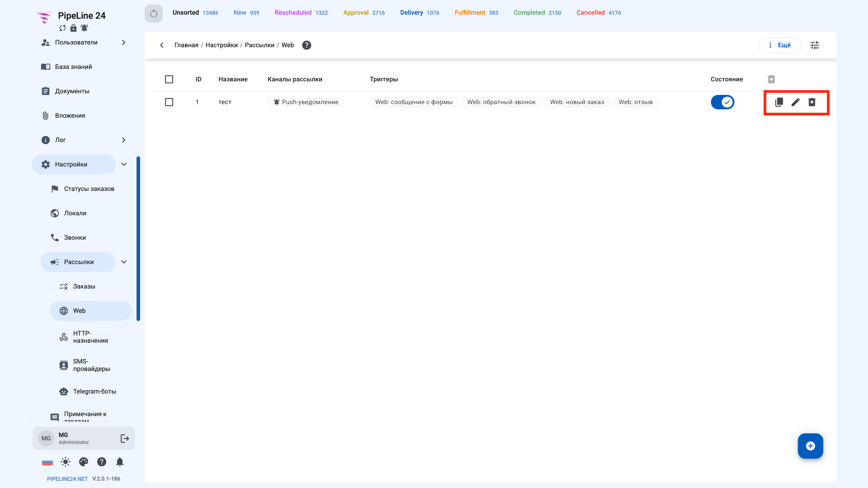Expand the Лог menu chevron
The height and width of the screenshot is (488, 868).
124,140
